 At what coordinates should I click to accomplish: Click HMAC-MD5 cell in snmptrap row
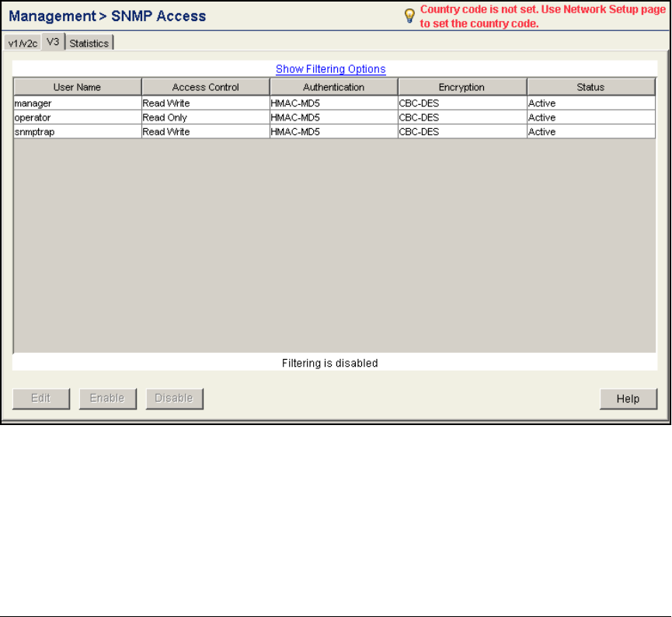334,131
